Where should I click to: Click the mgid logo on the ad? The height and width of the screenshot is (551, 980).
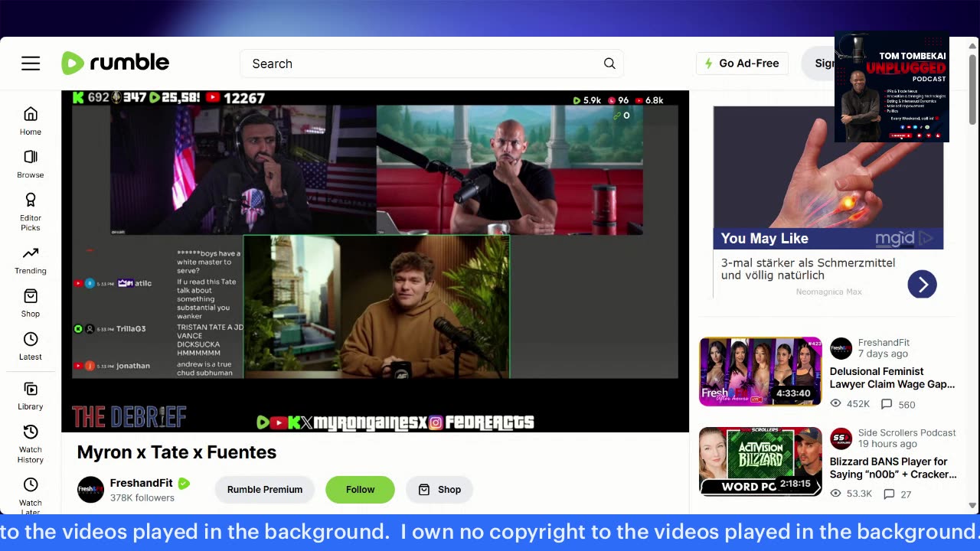pyautogui.click(x=903, y=239)
